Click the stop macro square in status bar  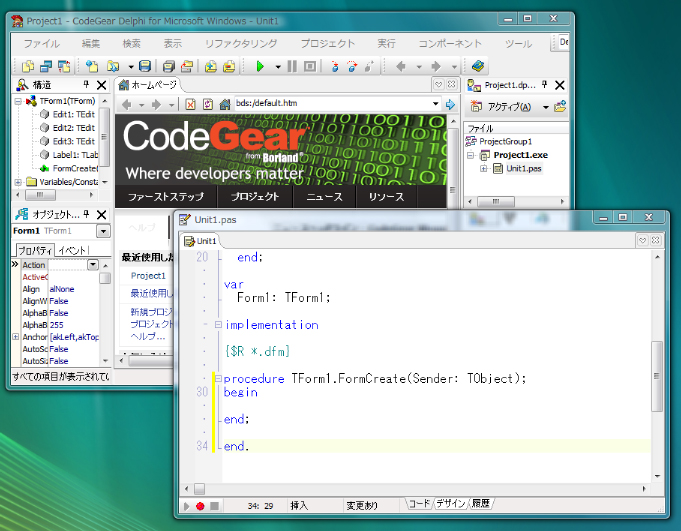pos(214,506)
